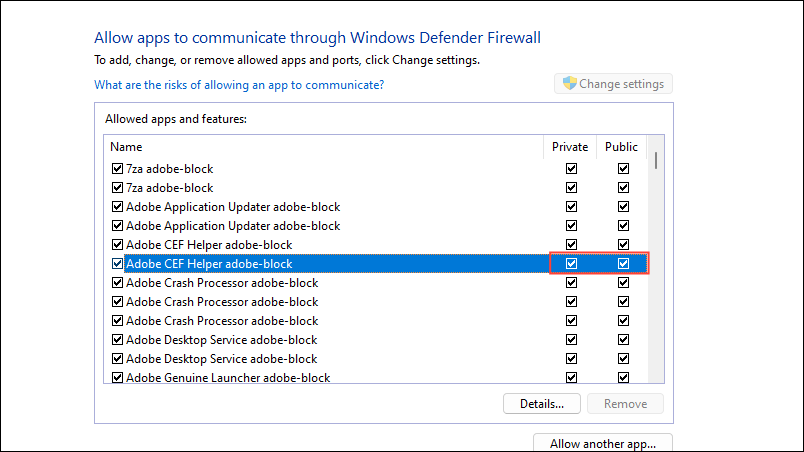Click the Private column header

[x=570, y=147]
